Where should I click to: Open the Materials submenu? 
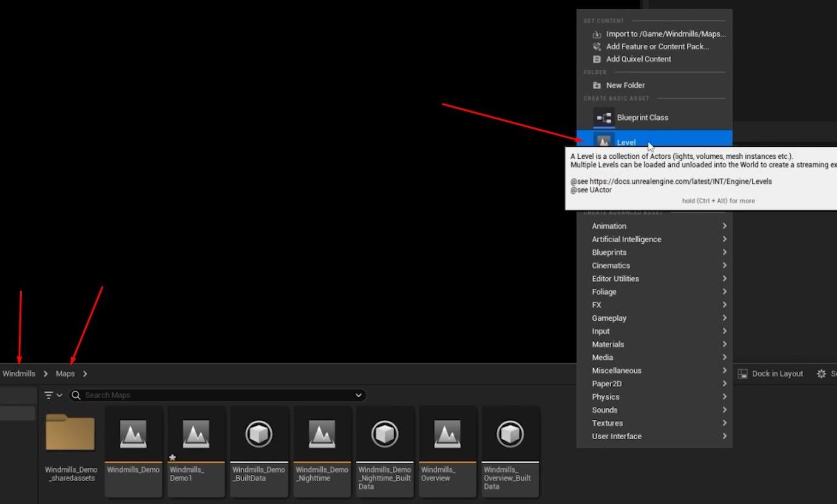click(x=654, y=344)
